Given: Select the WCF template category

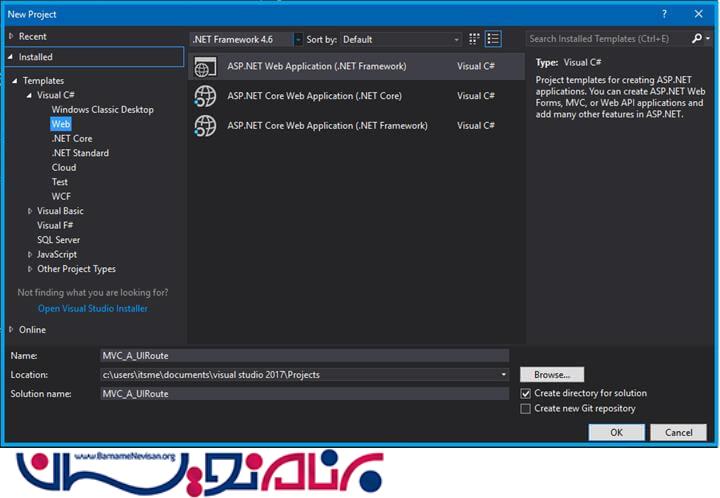Looking at the screenshot, I should click(x=62, y=197).
